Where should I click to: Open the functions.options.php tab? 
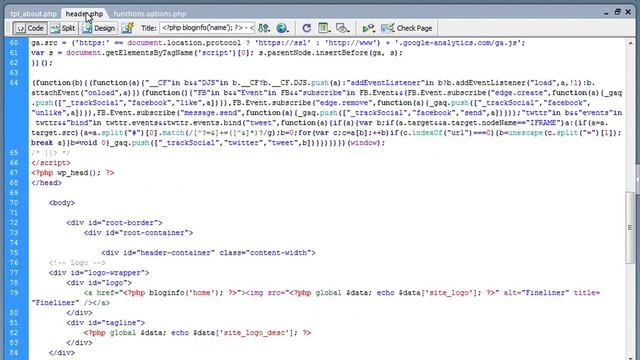[x=150, y=13]
